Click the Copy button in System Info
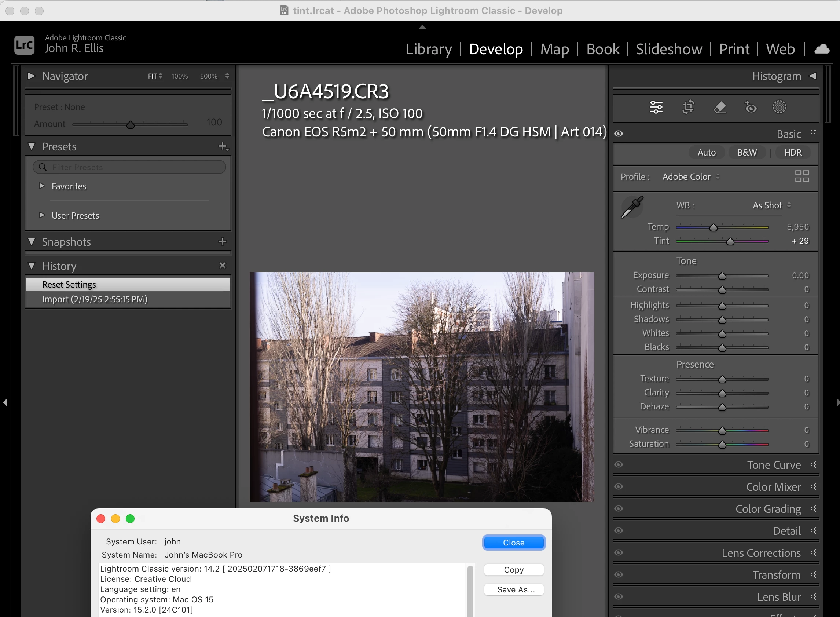This screenshot has height=617, width=840. coord(513,570)
